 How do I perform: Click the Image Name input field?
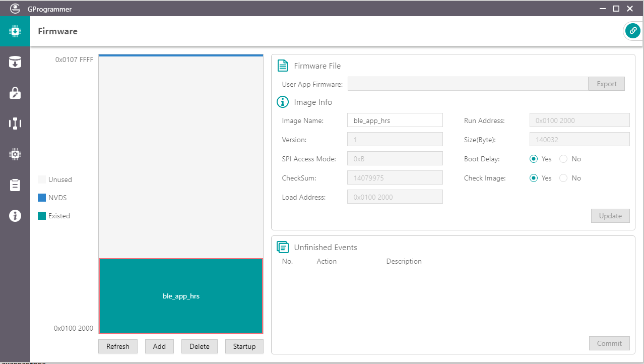point(395,120)
